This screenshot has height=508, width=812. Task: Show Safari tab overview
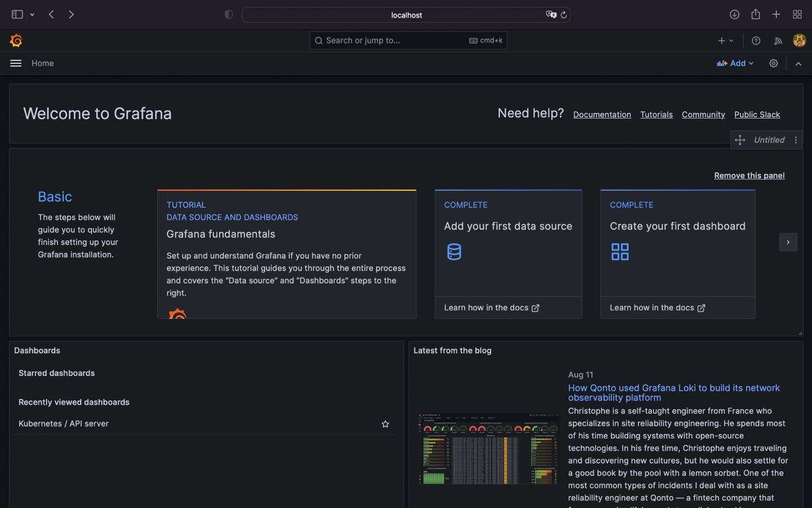797,15
